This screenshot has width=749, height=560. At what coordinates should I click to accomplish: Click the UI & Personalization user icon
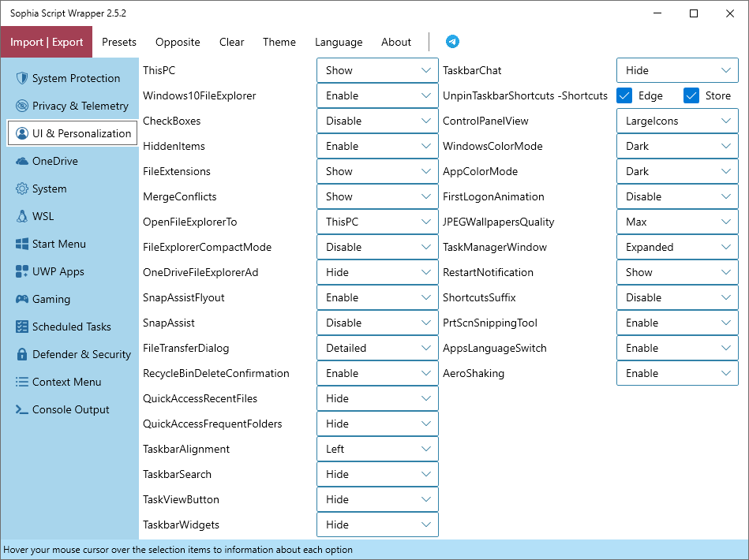pos(22,133)
